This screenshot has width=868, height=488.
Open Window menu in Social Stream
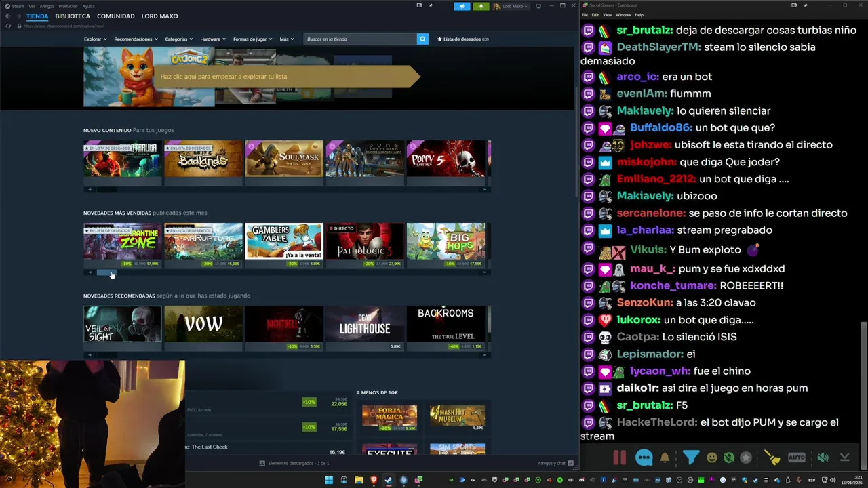[x=623, y=15]
